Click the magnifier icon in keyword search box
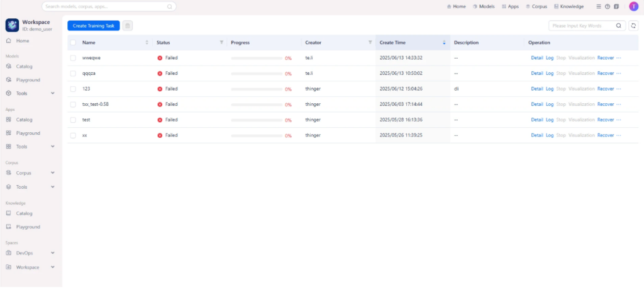 pyautogui.click(x=618, y=26)
